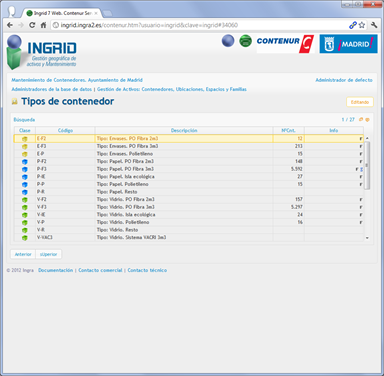Open the Documentación link
The height and width of the screenshot is (376, 384).
pyautogui.click(x=55, y=270)
